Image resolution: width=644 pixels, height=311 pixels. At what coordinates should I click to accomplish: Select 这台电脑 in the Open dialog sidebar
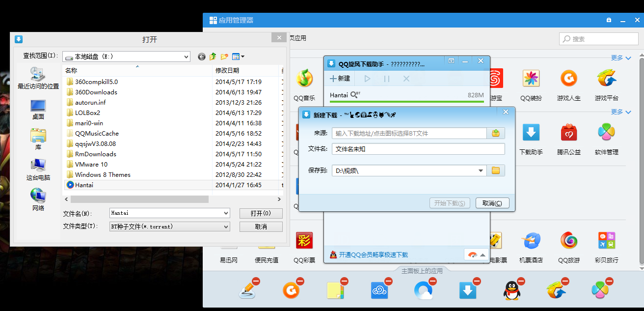(38, 170)
